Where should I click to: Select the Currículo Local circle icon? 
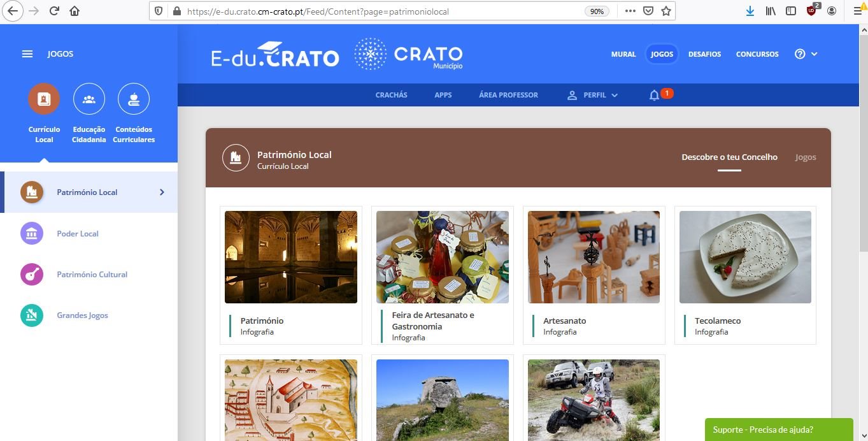pos(44,99)
